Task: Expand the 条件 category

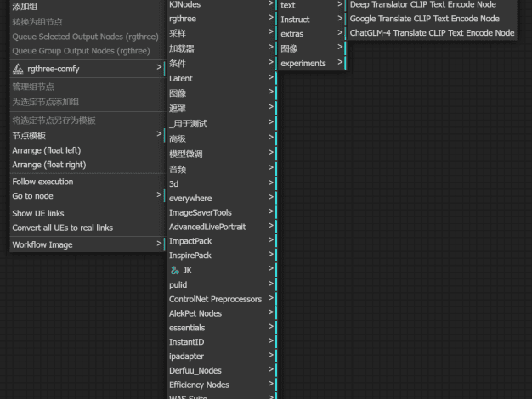Action: point(222,64)
